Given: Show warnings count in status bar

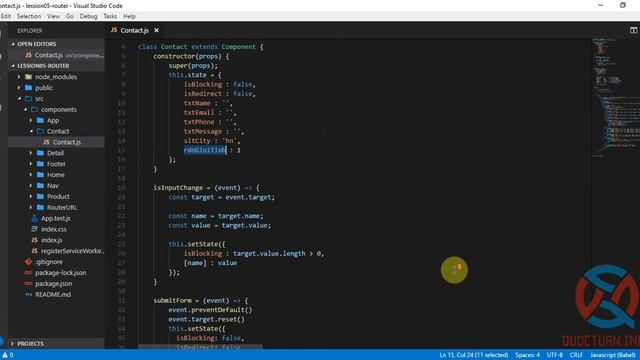Looking at the screenshot, I should click(8, 355).
